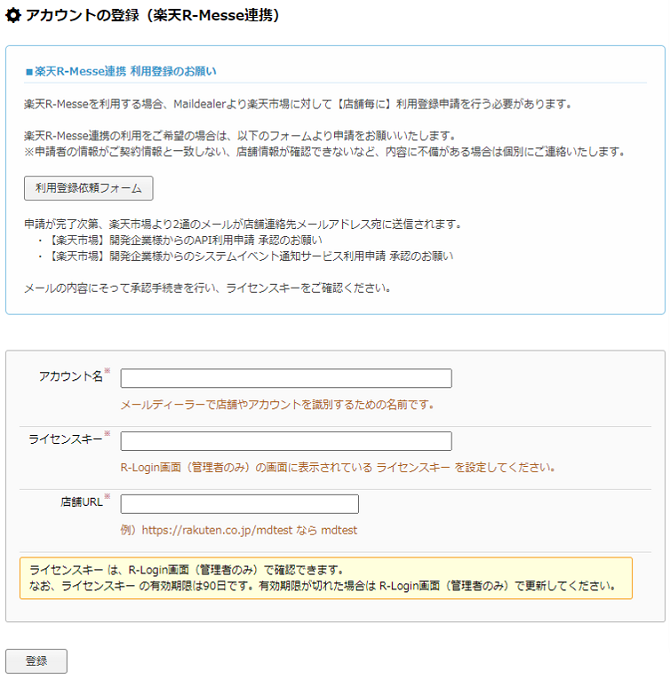Screen dimensions: 670x679
Task: Click the gear icon beside the page title
Action: 13,16
